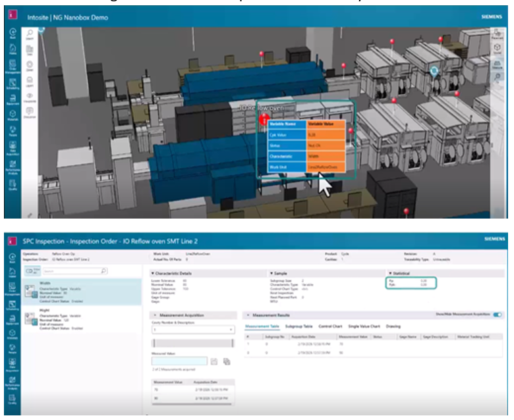Open Data Acquisition in the SPC Inspection sidebar
The image size is (514, 420).
coord(13,365)
